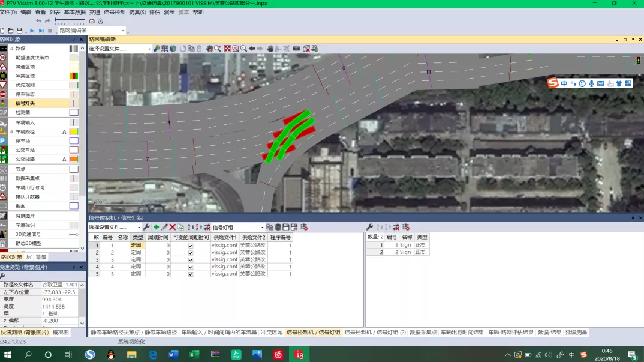
Task: Click the network editor wrench settings icon
Action: (x=157, y=49)
